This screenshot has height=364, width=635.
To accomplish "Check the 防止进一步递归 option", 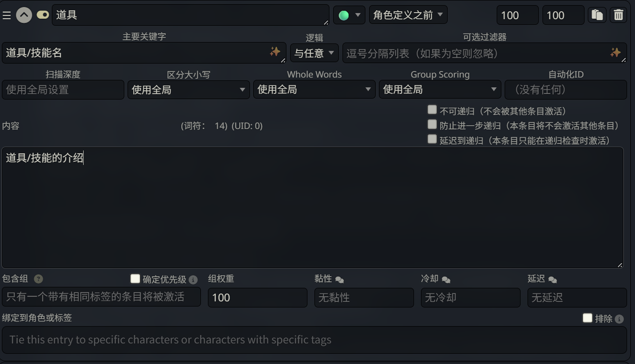I will pyautogui.click(x=432, y=124).
